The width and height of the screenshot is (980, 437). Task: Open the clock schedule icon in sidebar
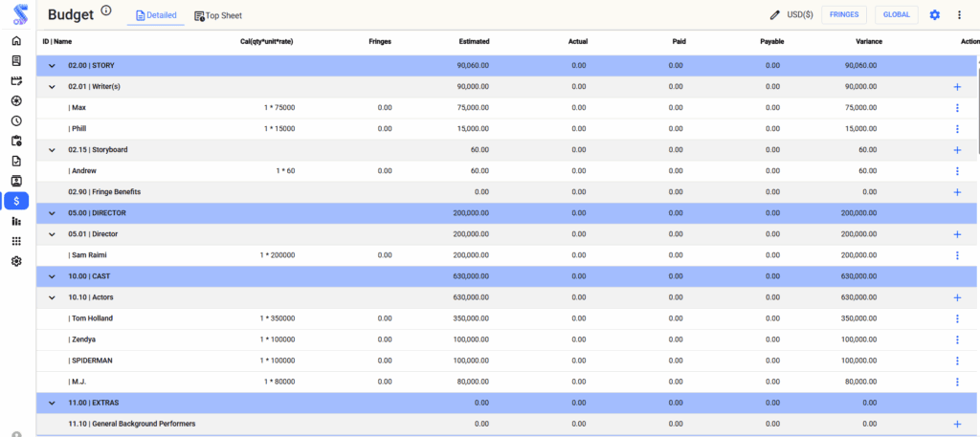pos(16,120)
